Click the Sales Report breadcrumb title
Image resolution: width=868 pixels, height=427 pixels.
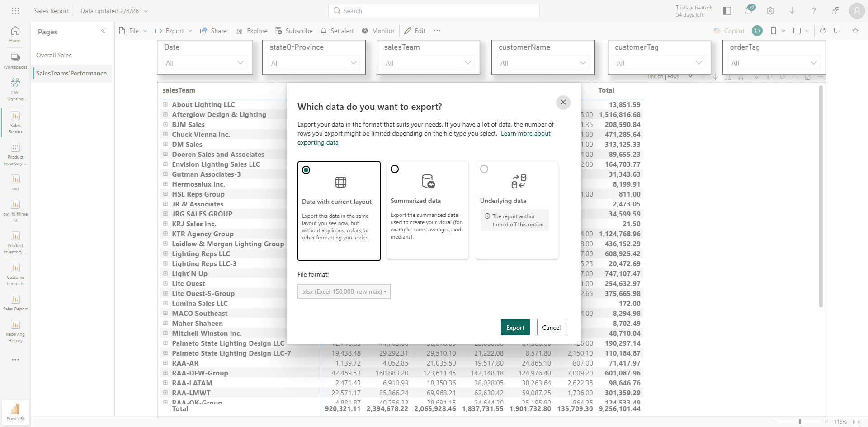click(52, 11)
